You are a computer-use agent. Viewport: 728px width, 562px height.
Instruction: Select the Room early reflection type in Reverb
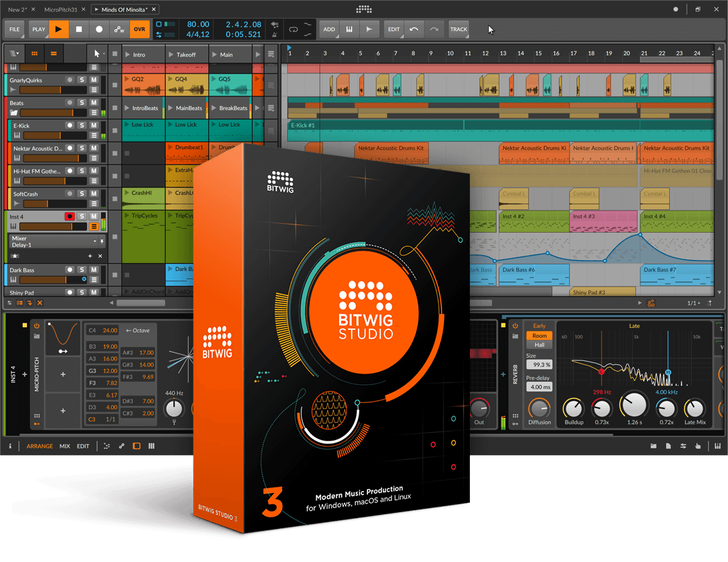pyautogui.click(x=539, y=335)
